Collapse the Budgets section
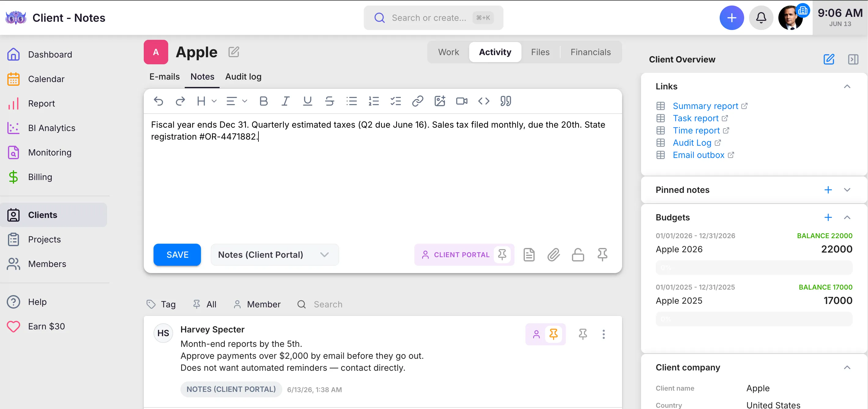The height and width of the screenshot is (409, 868). (x=847, y=217)
